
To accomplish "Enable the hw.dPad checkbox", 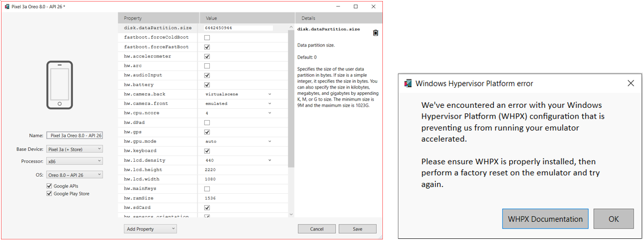I will pos(207,123).
